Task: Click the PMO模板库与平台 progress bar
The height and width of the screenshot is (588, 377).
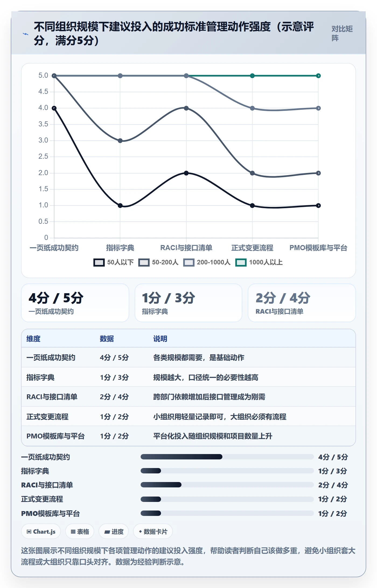Action: [x=227, y=513]
